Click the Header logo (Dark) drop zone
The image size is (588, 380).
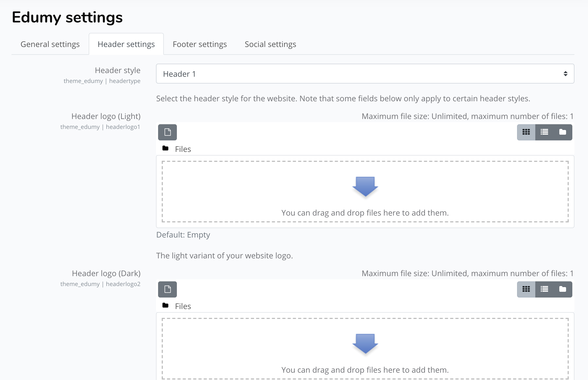(x=365, y=349)
